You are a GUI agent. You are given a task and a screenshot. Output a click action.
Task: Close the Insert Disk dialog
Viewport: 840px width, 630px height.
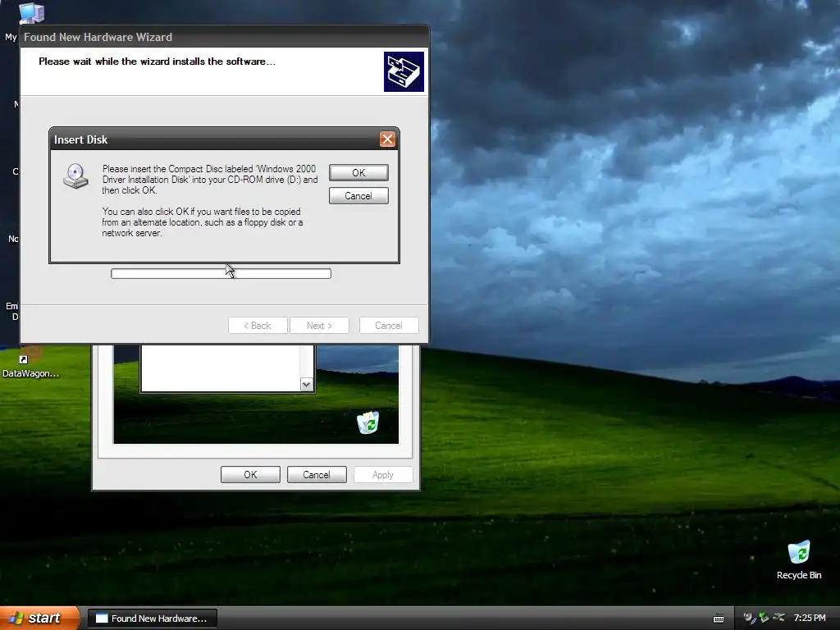(x=387, y=139)
